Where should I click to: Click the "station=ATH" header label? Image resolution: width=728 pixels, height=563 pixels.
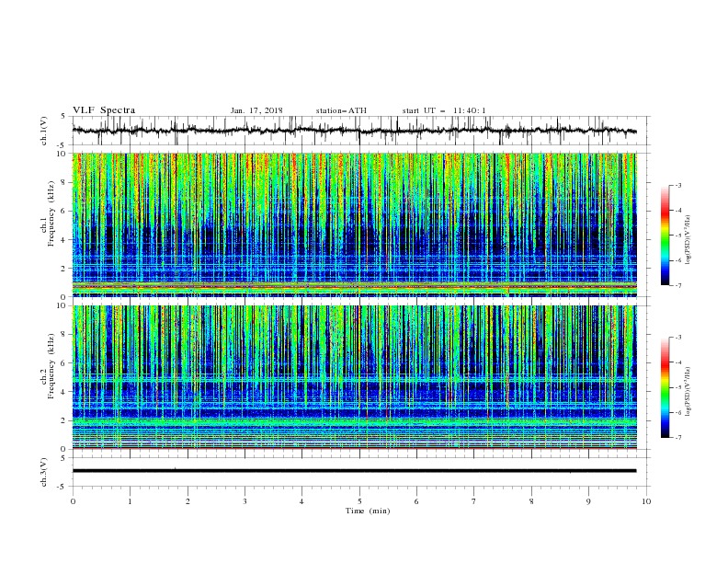[341, 110]
